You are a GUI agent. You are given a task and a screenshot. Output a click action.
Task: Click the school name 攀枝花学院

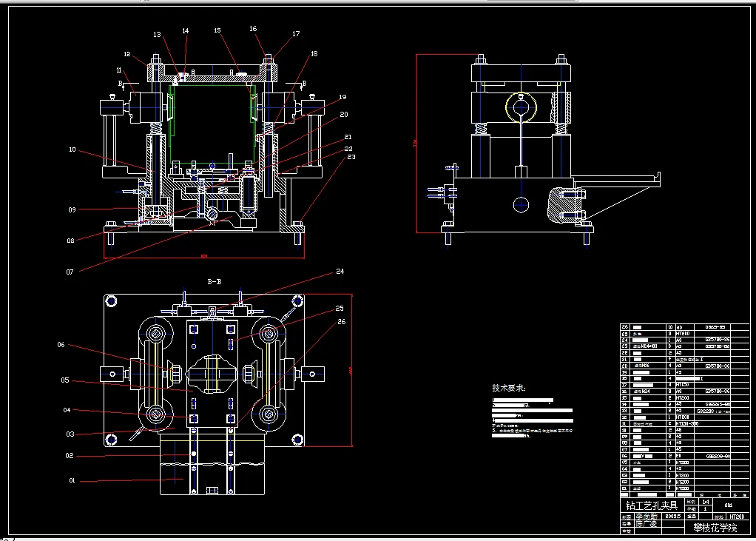[x=715, y=528]
